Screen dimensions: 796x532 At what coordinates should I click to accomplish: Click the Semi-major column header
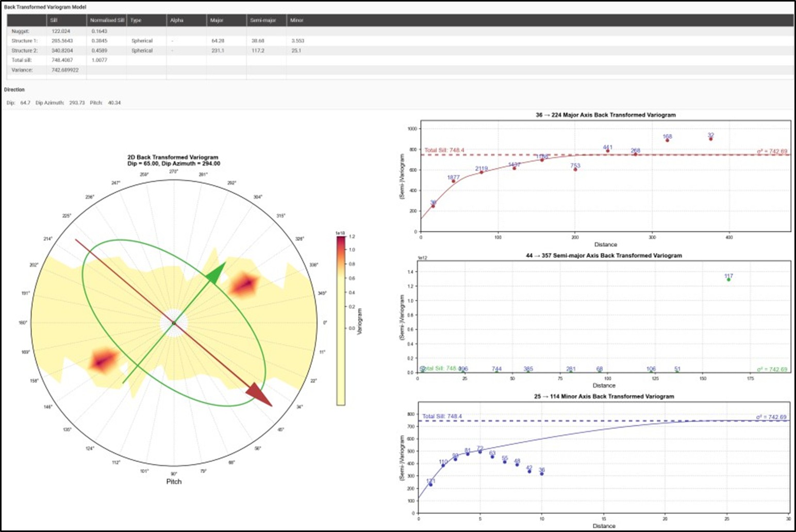(263, 21)
